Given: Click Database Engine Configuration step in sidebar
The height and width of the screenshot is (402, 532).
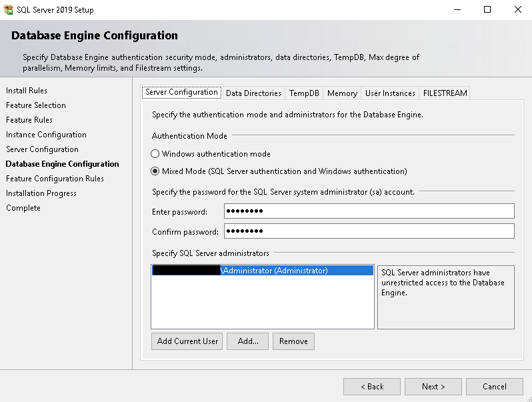Looking at the screenshot, I should coord(63,164).
